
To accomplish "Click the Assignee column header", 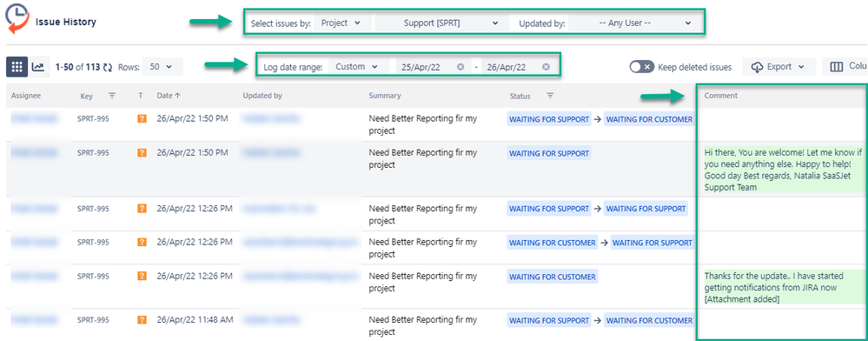I will point(25,96).
